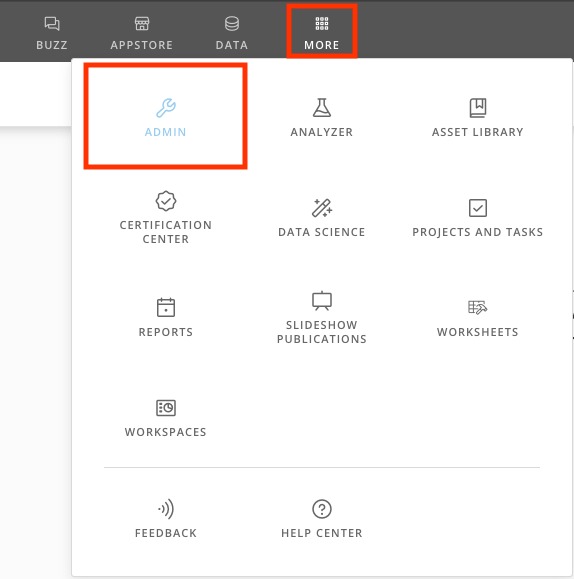Select the FEEDBACK text label
Image resolution: width=574 pixels, height=579 pixels.
point(166,533)
